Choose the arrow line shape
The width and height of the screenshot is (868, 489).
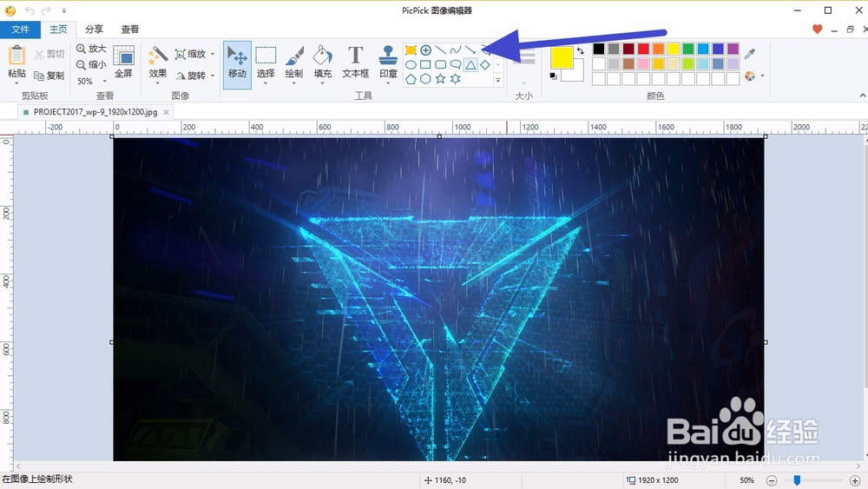470,50
